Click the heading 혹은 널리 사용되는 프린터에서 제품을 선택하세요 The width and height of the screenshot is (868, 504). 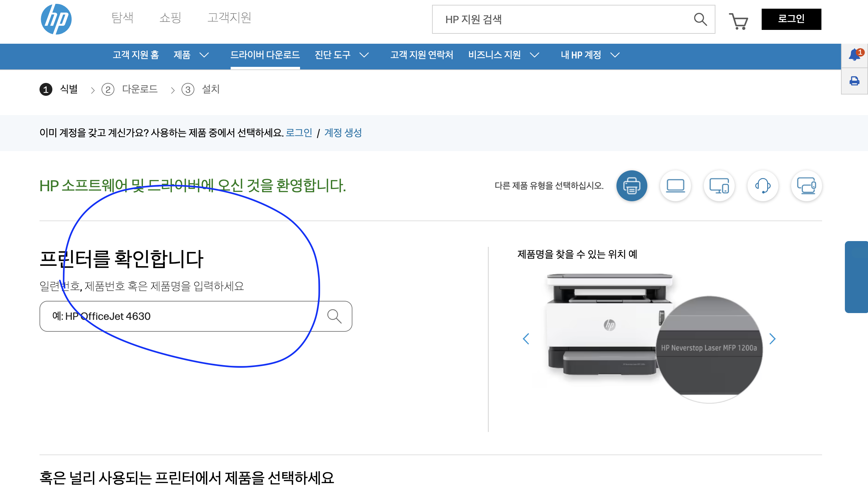tap(187, 478)
